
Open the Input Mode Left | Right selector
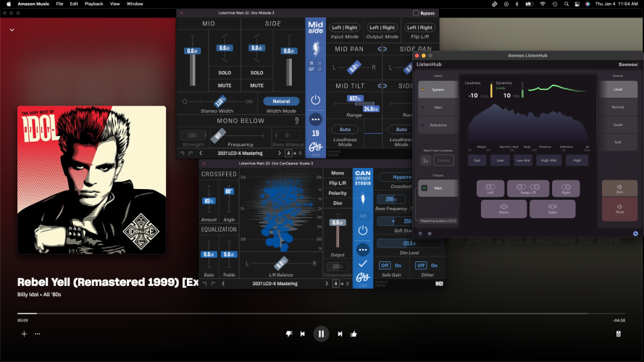pyautogui.click(x=345, y=28)
